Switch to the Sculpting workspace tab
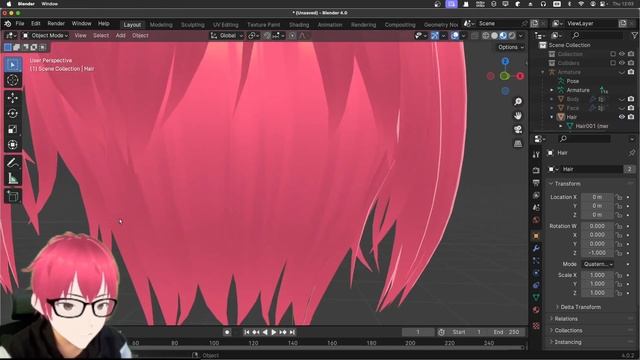 [192, 25]
